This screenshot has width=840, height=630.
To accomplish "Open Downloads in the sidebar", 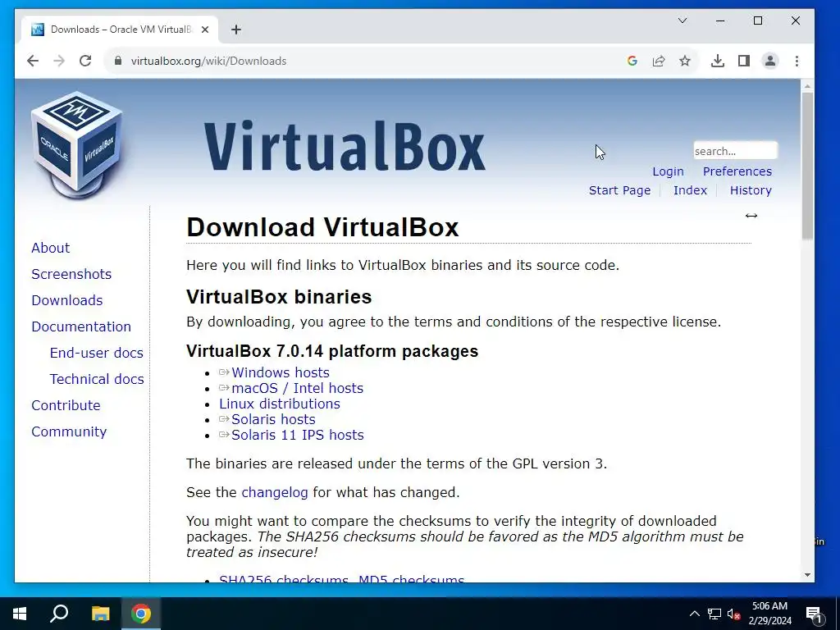I will (67, 300).
